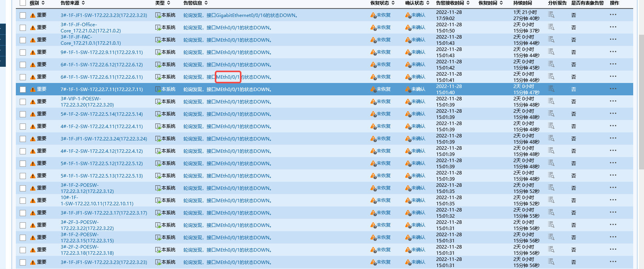The image size is (644, 269).
Task: Open analysis report icon for 172.22.3.17 row
Action: coord(551,212)
